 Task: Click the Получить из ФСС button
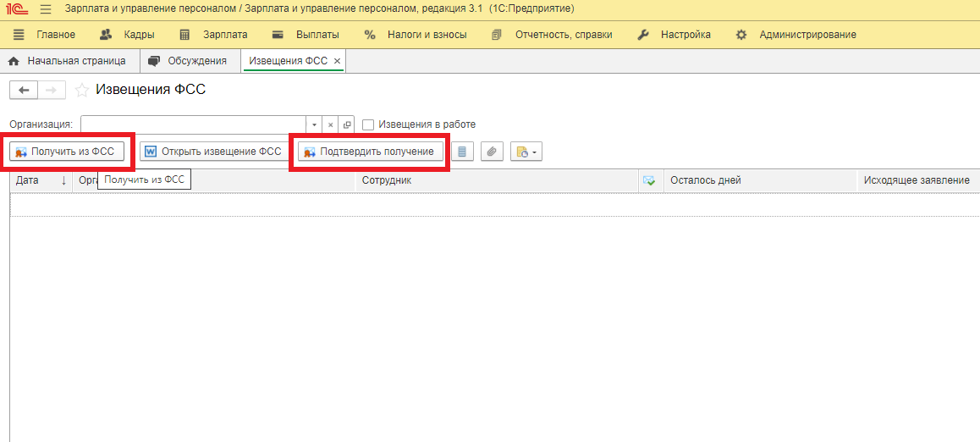66,152
